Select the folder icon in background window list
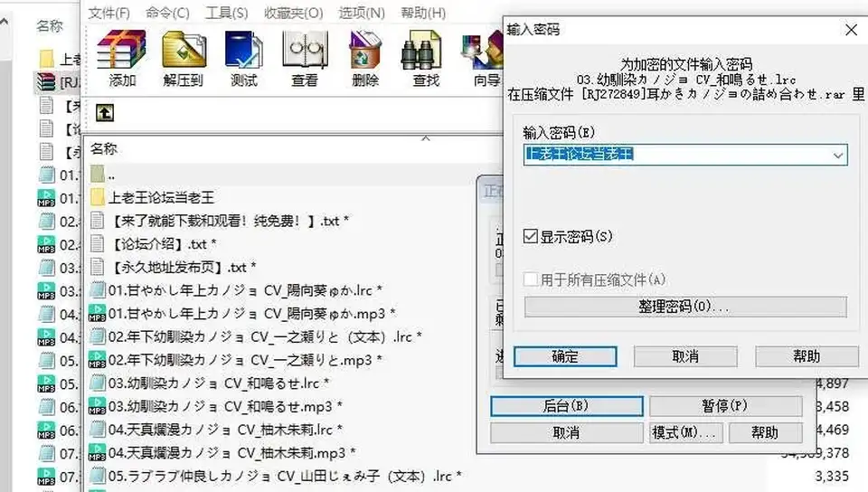The width and height of the screenshot is (868, 492). pyautogui.click(x=47, y=59)
